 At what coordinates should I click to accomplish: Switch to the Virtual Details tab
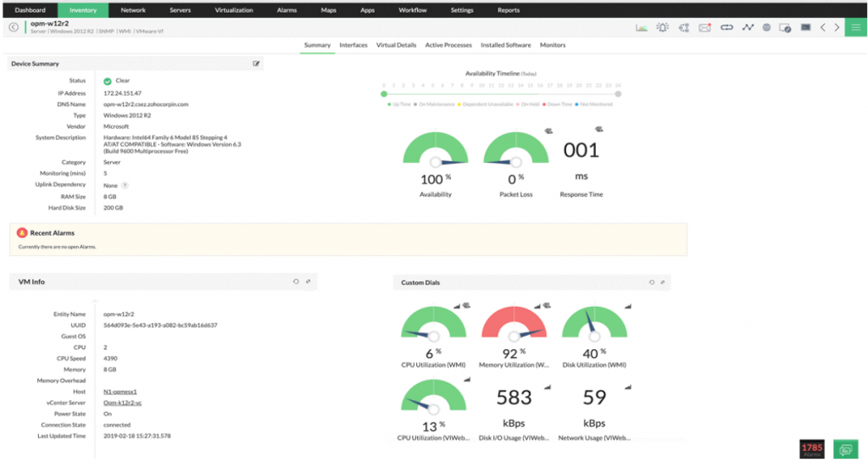click(x=397, y=45)
